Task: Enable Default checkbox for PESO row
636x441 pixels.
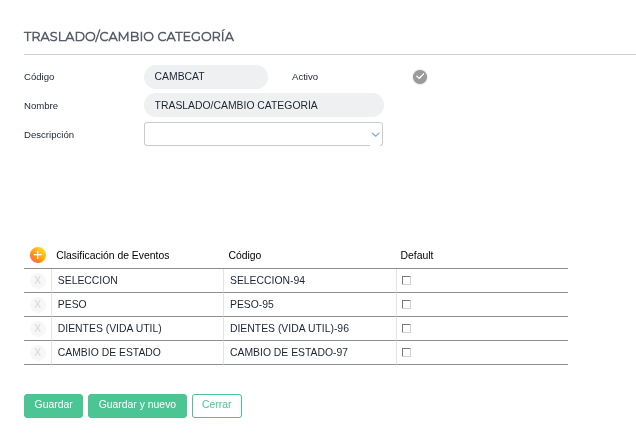Action: (x=406, y=304)
